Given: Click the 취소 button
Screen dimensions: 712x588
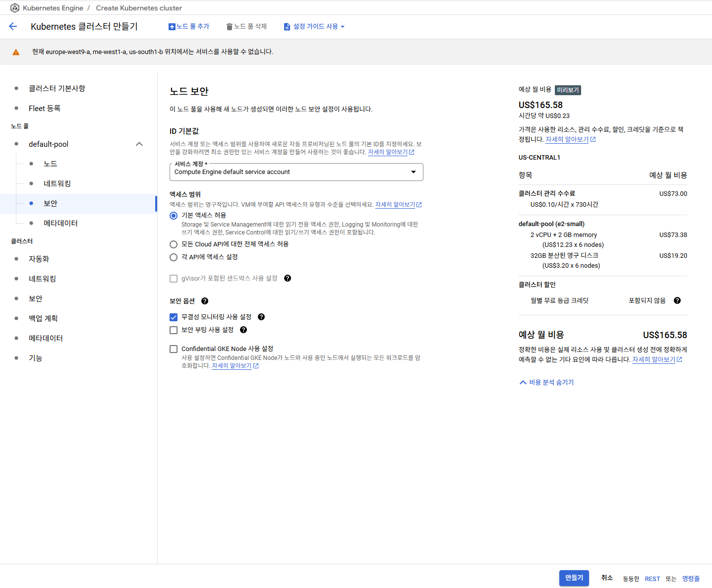Looking at the screenshot, I should (607, 578).
